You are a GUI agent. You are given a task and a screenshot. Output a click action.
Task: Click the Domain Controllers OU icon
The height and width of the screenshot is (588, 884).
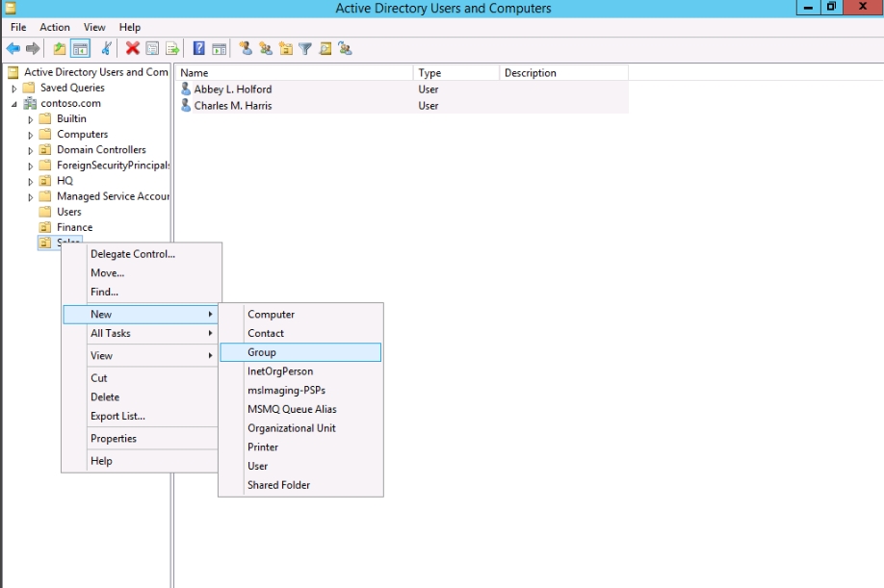pyautogui.click(x=45, y=150)
